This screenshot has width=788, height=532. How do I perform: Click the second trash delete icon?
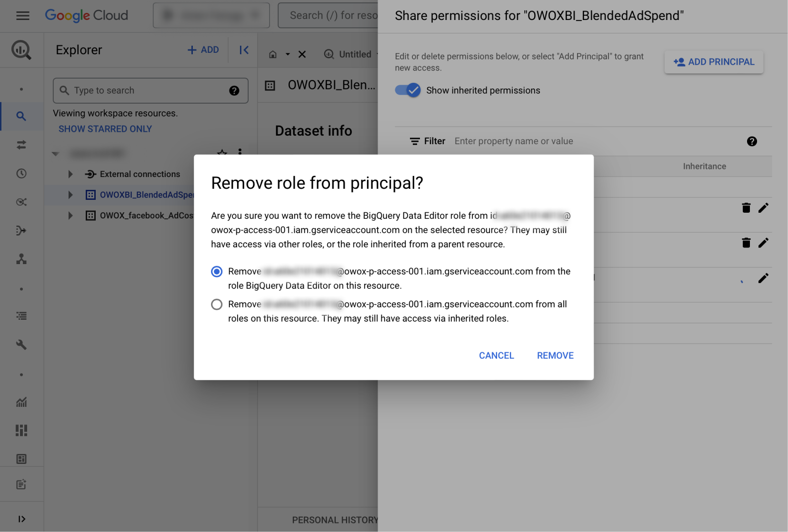coord(746,243)
